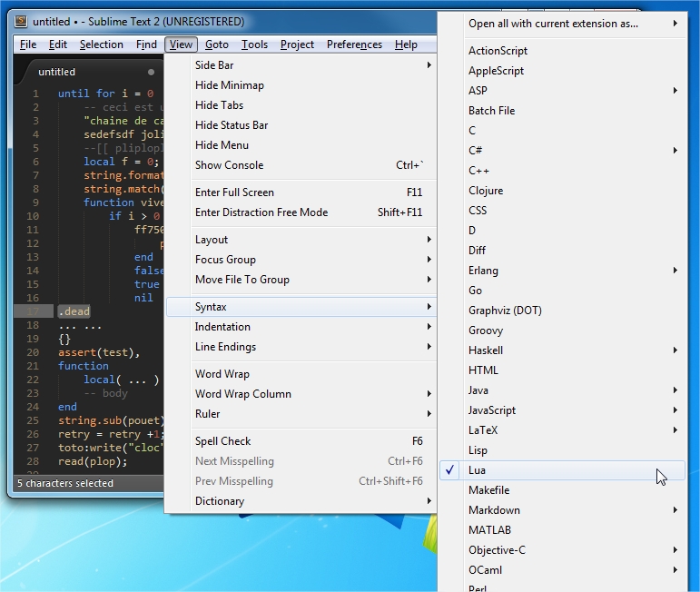Open the Tools menu
Viewport: 700px width, 592px height.
click(x=254, y=44)
